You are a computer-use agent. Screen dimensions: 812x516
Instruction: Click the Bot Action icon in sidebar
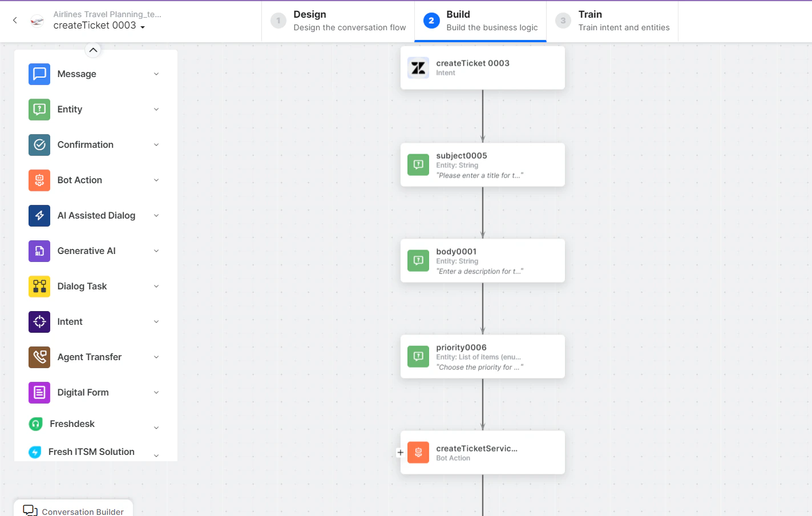(39, 180)
